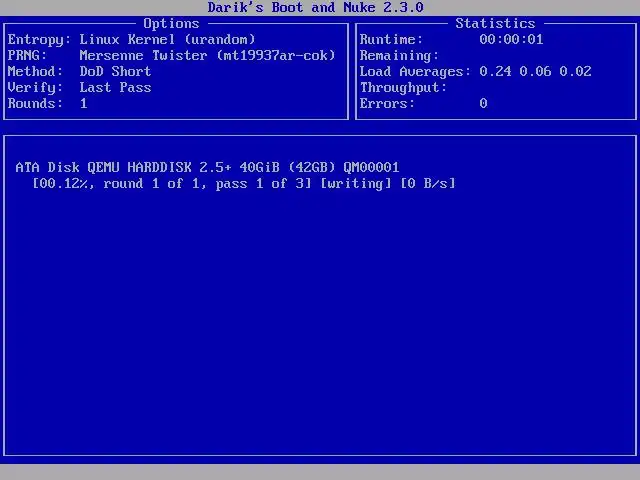The height and width of the screenshot is (480, 640).
Task: Click the Rounds label
Action: point(35,103)
